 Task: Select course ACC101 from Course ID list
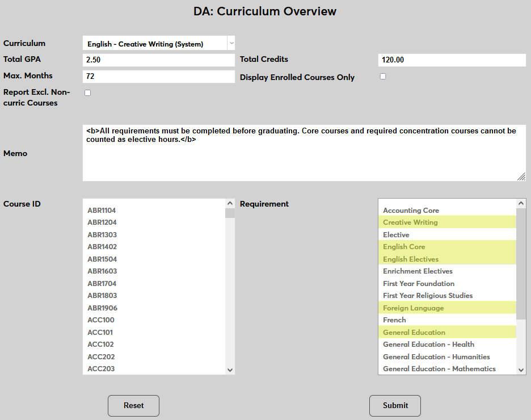click(x=100, y=333)
